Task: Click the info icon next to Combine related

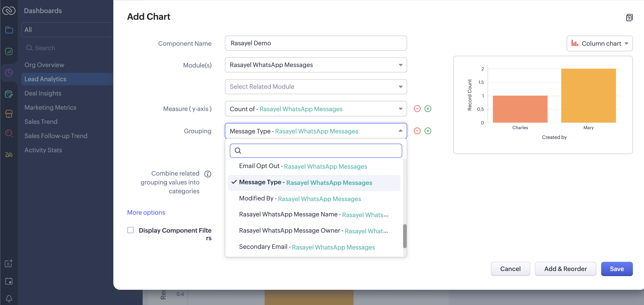Action: point(208,174)
